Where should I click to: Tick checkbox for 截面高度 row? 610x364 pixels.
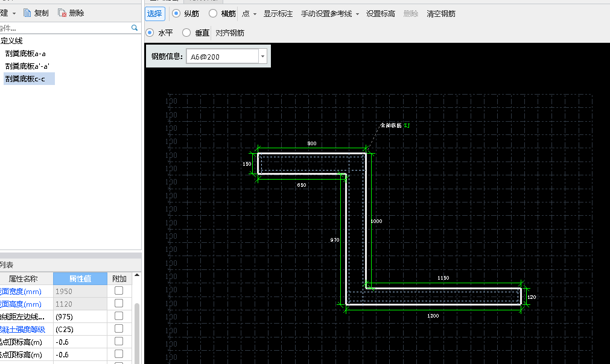click(x=119, y=303)
